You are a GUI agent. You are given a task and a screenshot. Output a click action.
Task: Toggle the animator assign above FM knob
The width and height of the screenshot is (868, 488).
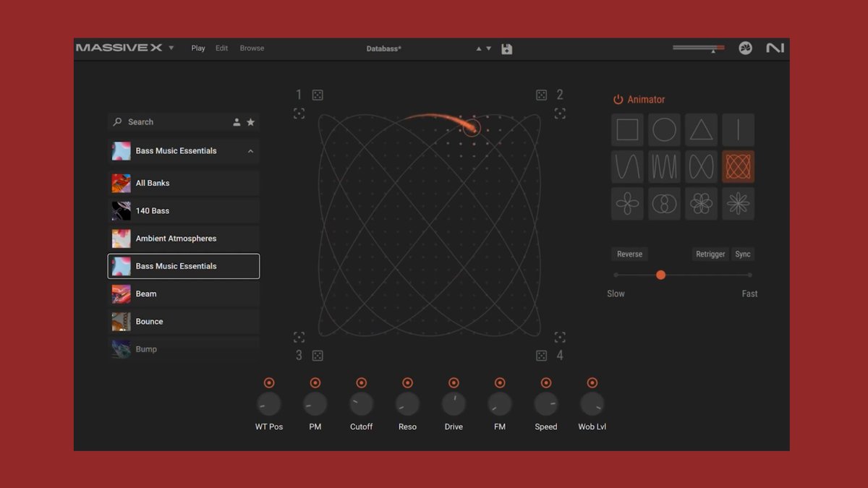[x=500, y=382]
